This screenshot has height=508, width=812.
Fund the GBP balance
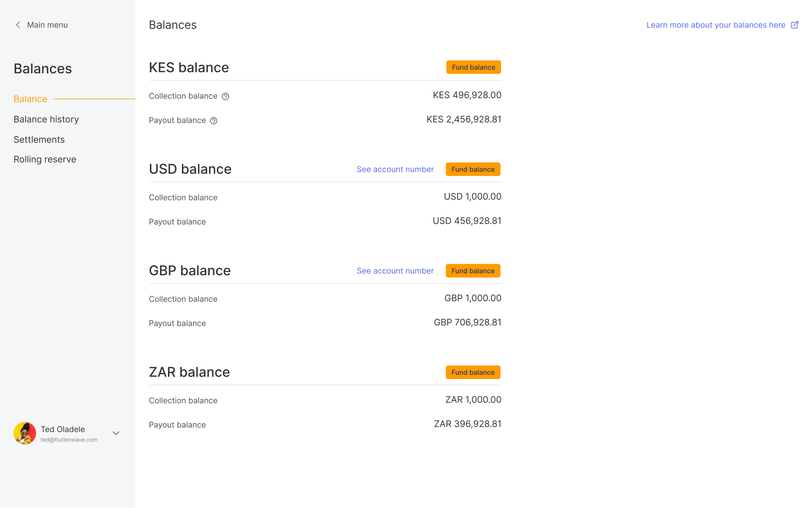point(473,270)
